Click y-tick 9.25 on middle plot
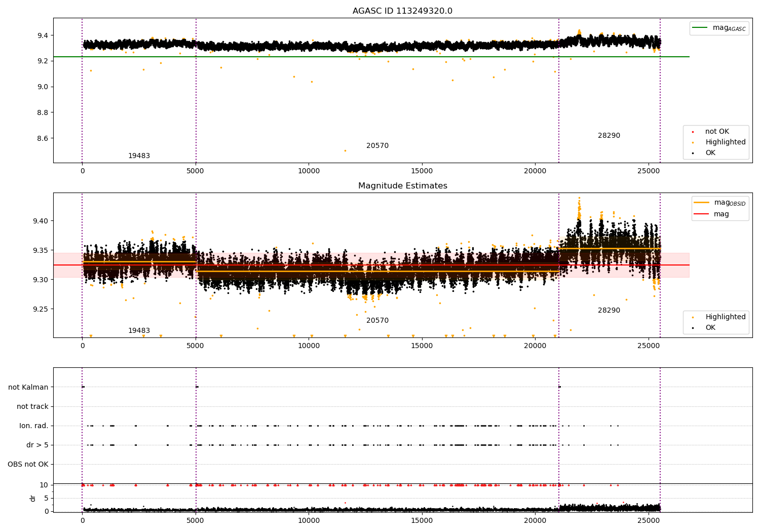The width and height of the screenshot is (760, 532). (41, 309)
